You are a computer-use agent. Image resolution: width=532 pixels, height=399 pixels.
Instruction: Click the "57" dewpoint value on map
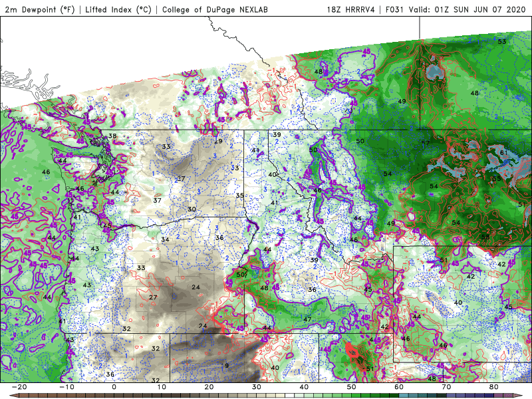[426, 143]
